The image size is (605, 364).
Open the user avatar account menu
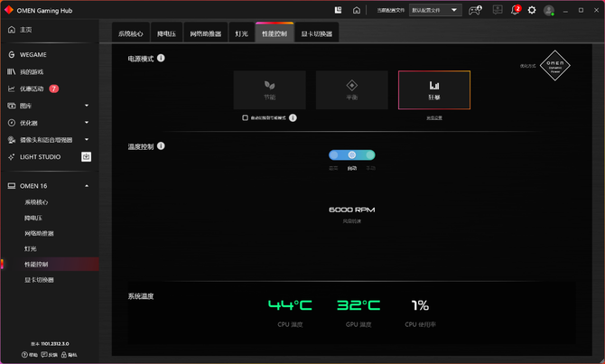coord(549,11)
